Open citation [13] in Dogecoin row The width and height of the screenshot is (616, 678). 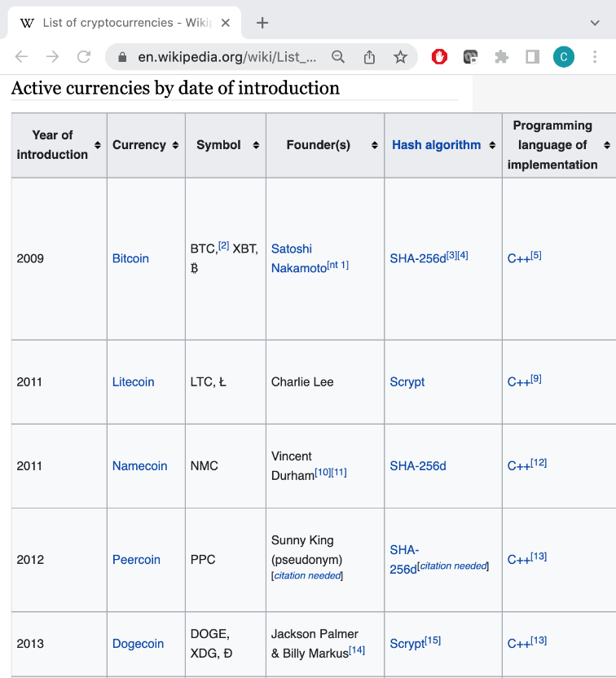point(539,641)
